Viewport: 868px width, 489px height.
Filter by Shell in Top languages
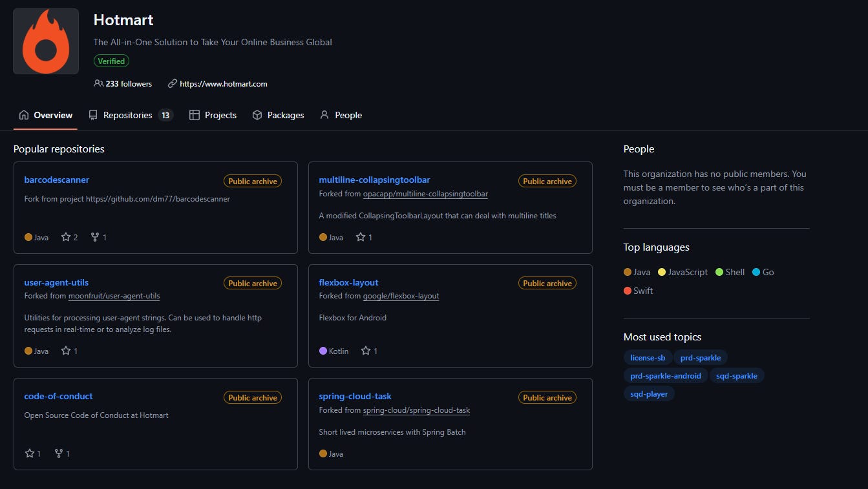(730, 272)
